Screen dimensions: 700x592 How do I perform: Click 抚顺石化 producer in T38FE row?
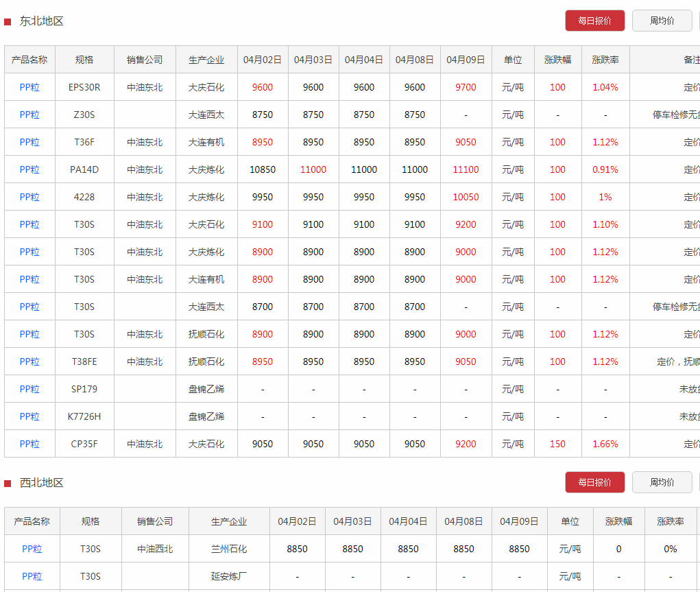206,362
